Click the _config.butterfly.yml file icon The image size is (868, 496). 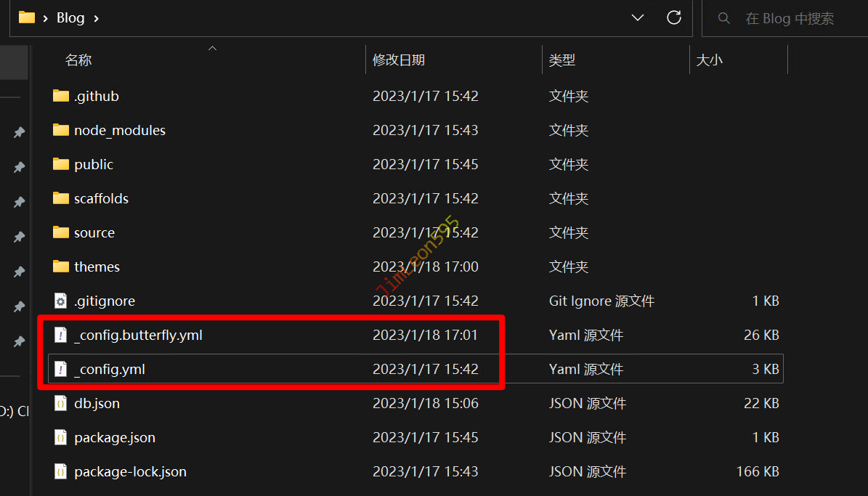61,335
